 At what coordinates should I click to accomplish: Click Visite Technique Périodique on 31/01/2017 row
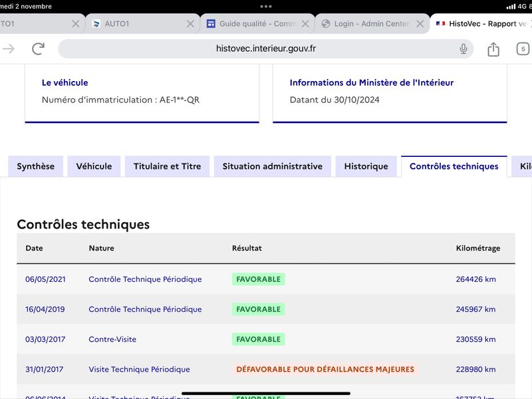click(140, 369)
